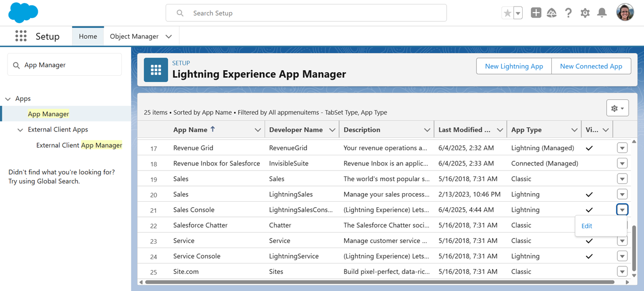This screenshot has height=291, width=644.
Task: Switch to the Home tab
Action: pos(88,36)
